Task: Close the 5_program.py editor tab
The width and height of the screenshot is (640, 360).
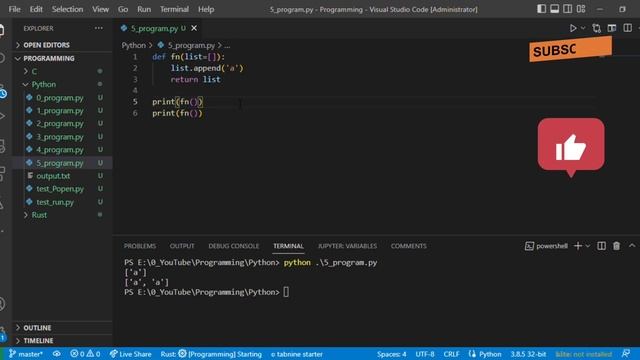Action: coord(194,28)
